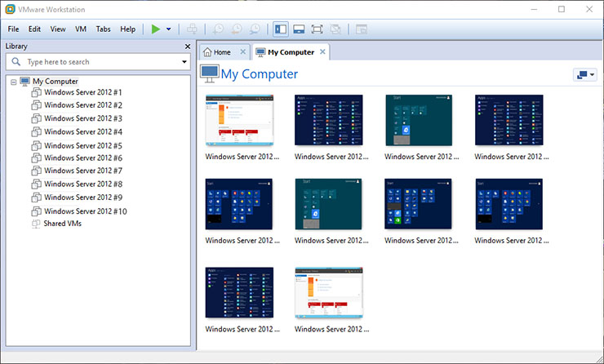Select Windows Server 2012 #3 in library
The image size is (604, 364).
(82, 118)
